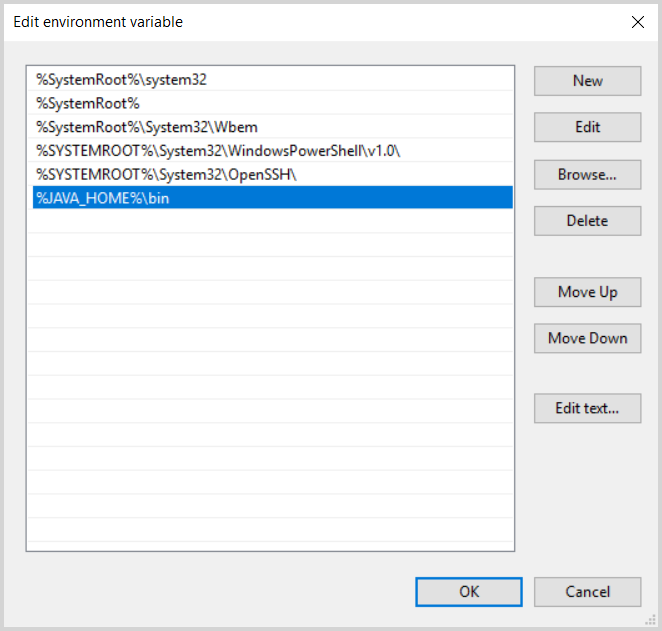This screenshot has height=631, width=662.
Task: Confirm changes with OK
Action: tap(469, 591)
